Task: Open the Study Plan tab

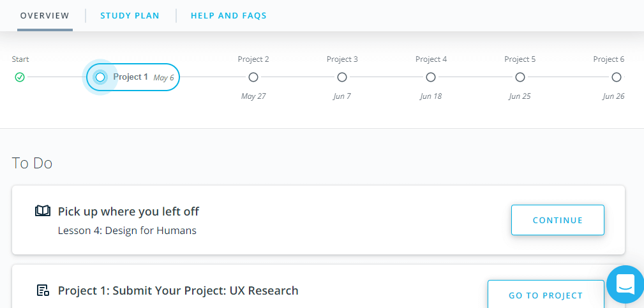Action: 130,15
